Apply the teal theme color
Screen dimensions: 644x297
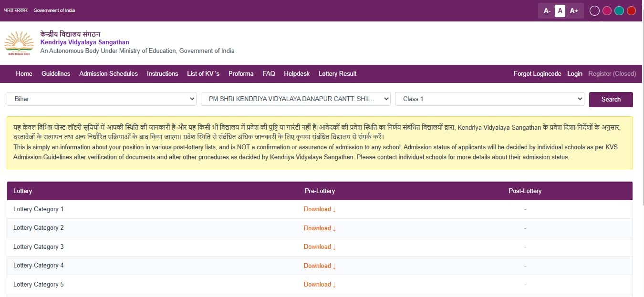(x=619, y=10)
